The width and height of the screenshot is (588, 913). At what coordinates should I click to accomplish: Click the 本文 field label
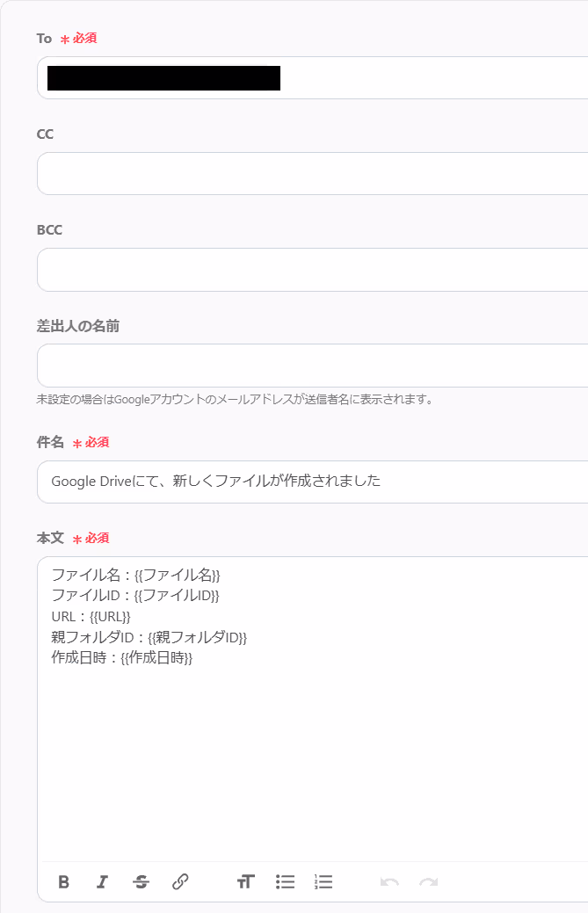50,538
